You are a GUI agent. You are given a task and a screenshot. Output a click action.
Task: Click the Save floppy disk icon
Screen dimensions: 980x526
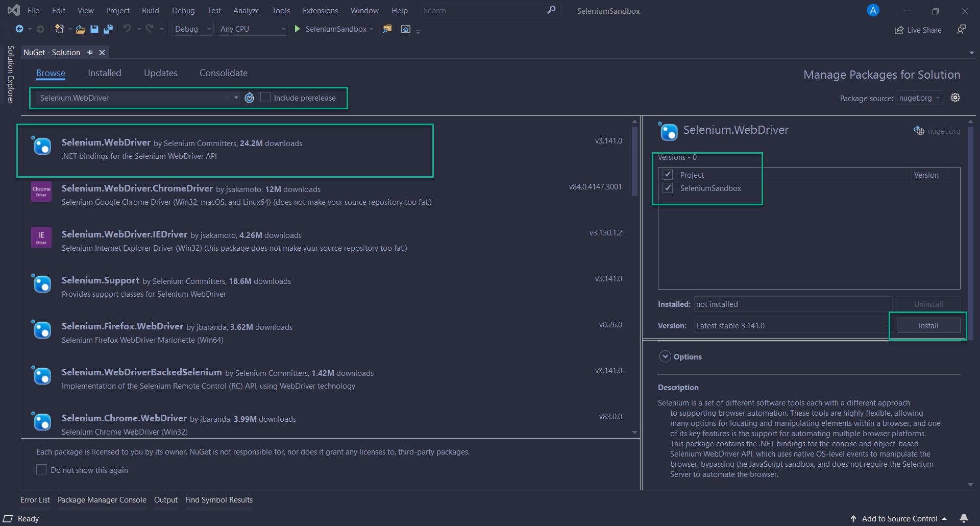(x=94, y=29)
